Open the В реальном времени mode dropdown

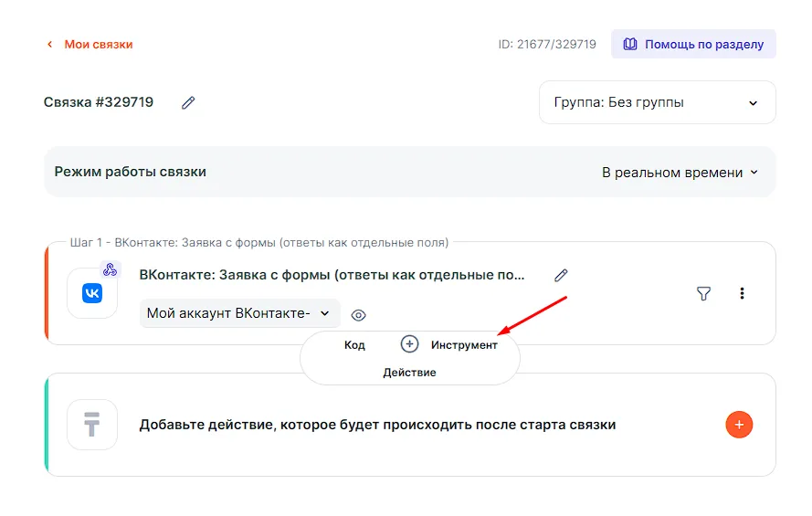click(680, 172)
